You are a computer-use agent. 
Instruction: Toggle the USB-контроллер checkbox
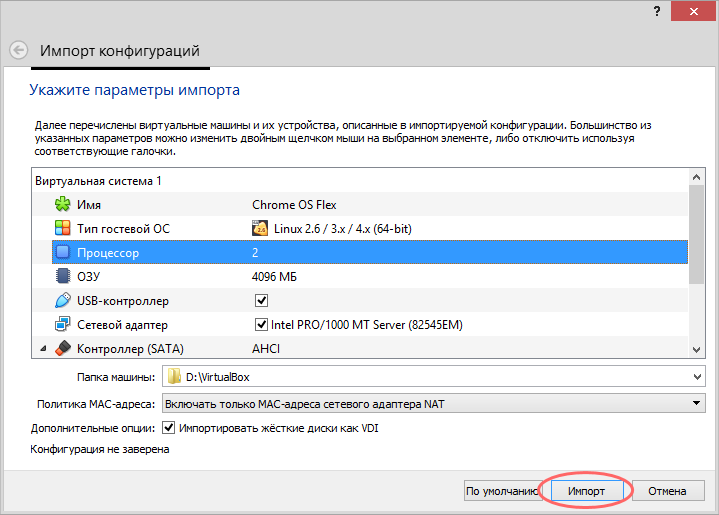261,300
